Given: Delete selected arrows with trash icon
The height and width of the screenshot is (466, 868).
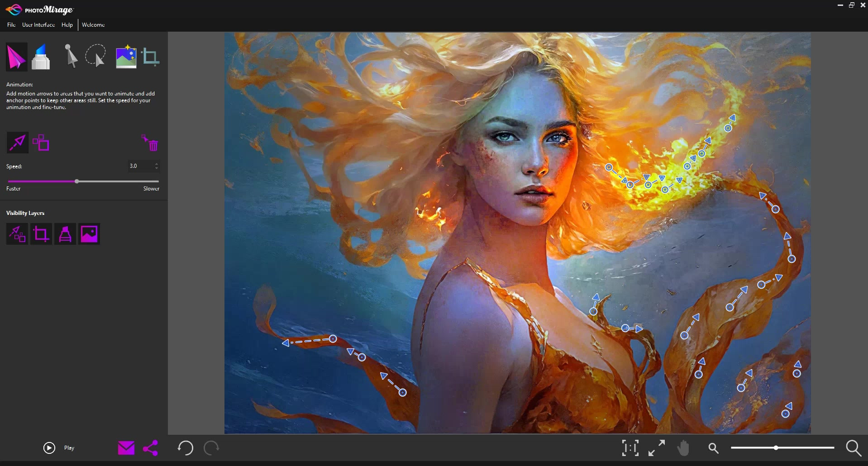Looking at the screenshot, I should pyautogui.click(x=150, y=143).
